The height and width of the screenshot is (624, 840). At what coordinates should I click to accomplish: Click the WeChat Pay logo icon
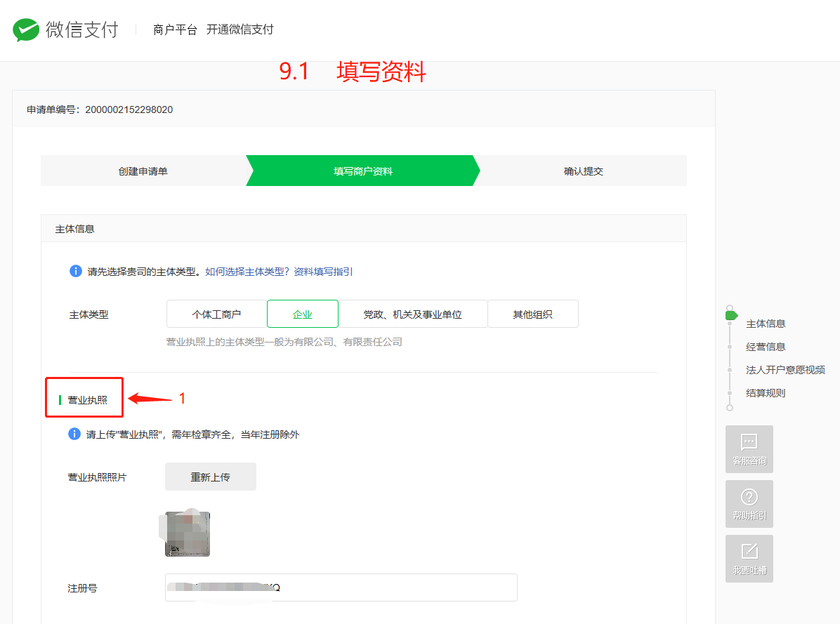[x=26, y=30]
